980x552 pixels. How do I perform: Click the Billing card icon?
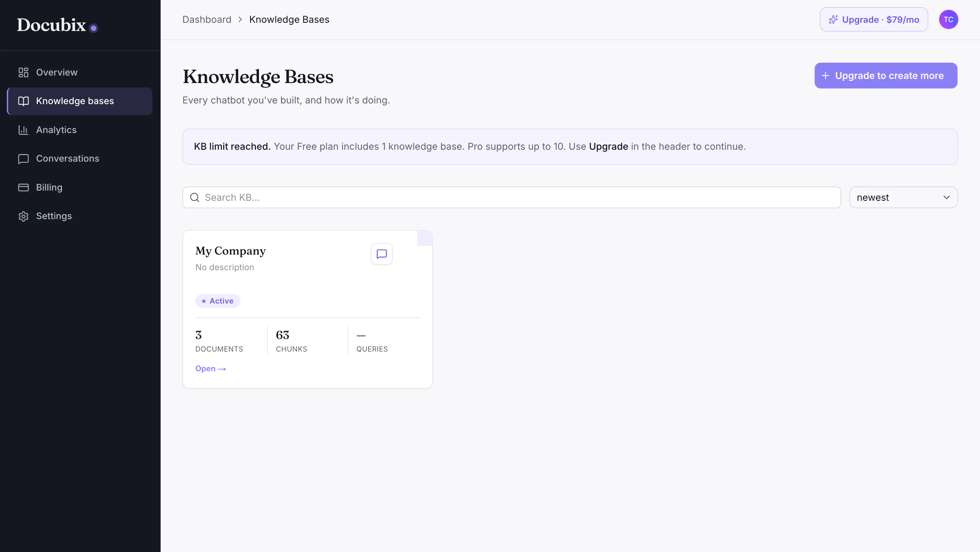point(23,187)
